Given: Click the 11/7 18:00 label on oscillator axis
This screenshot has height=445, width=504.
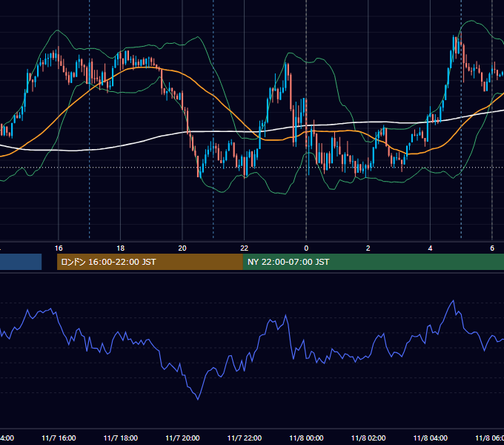Looking at the screenshot, I should pos(121,438).
